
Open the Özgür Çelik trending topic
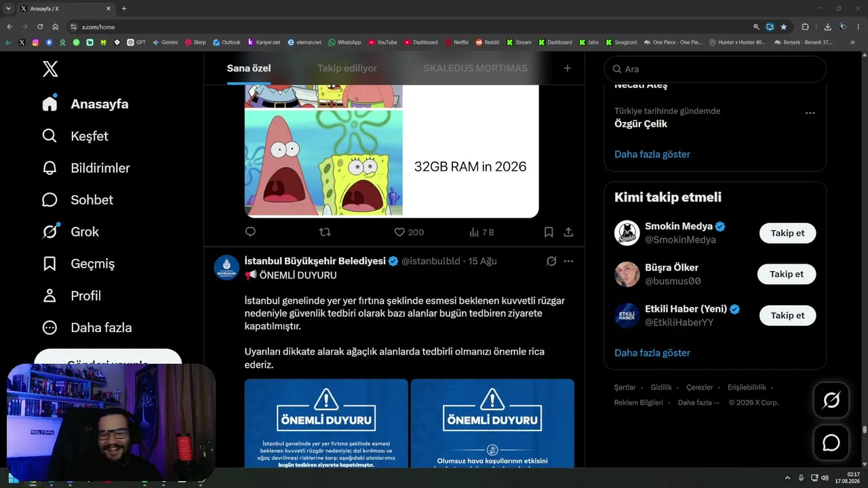pos(641,124)
